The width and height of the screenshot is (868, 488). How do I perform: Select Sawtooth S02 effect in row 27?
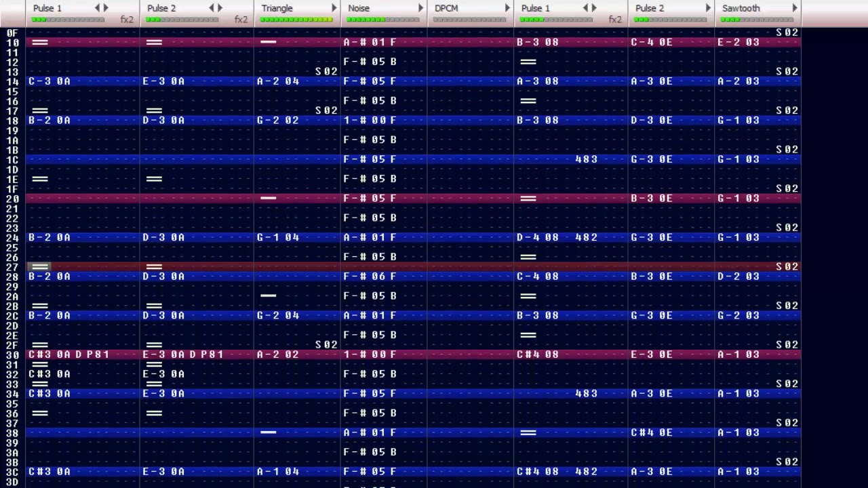point(787,266)
